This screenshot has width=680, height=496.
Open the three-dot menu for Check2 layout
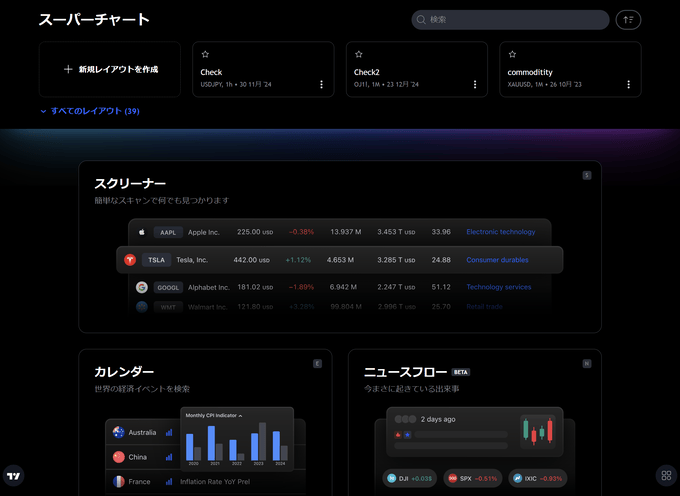pyautogui.click(x=475, y=84)
